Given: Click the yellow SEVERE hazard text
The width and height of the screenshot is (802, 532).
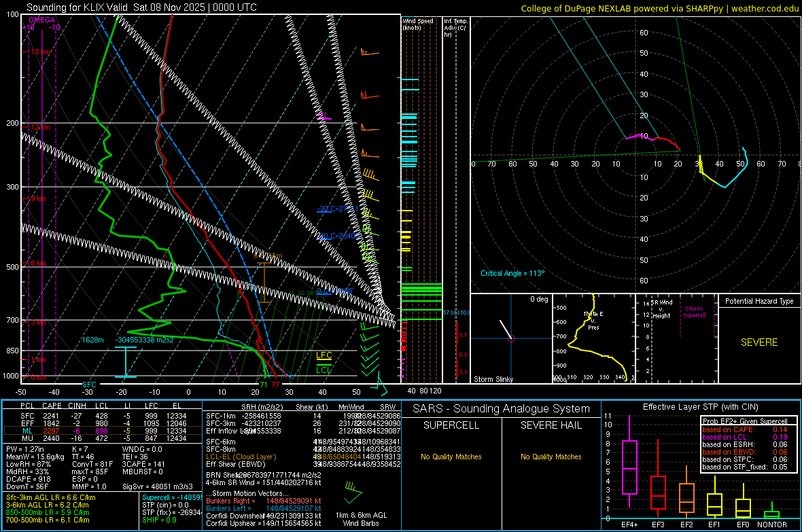Looking at the screenshot, I should point(759,342).
